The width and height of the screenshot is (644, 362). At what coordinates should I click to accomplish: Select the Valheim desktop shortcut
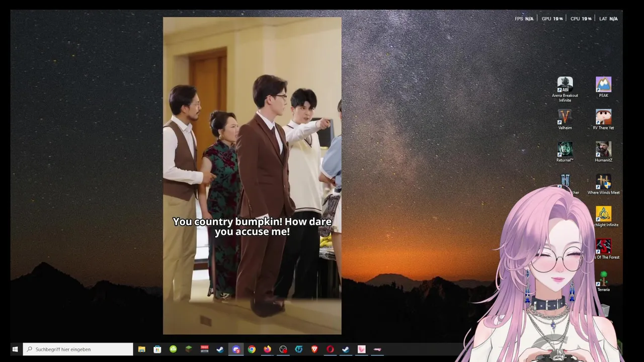click(565, 120)
